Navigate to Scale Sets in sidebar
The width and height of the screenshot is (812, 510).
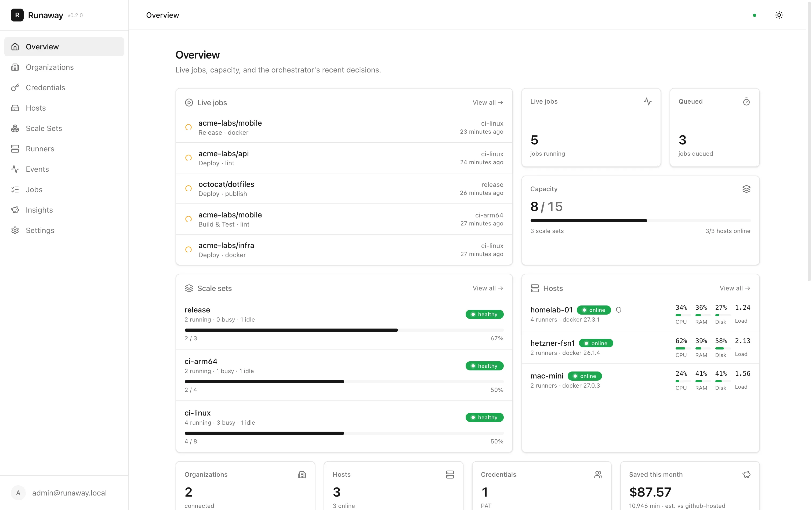(64, 128)
